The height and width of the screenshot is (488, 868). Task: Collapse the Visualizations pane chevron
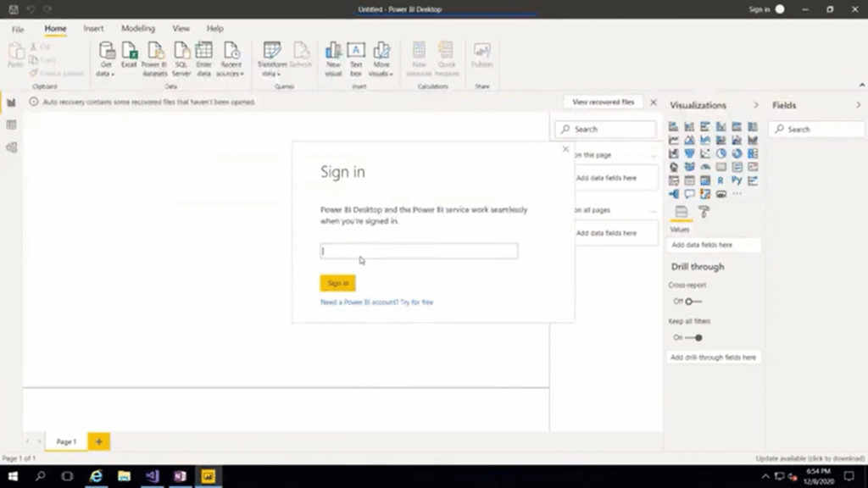[x=756, y=105]
